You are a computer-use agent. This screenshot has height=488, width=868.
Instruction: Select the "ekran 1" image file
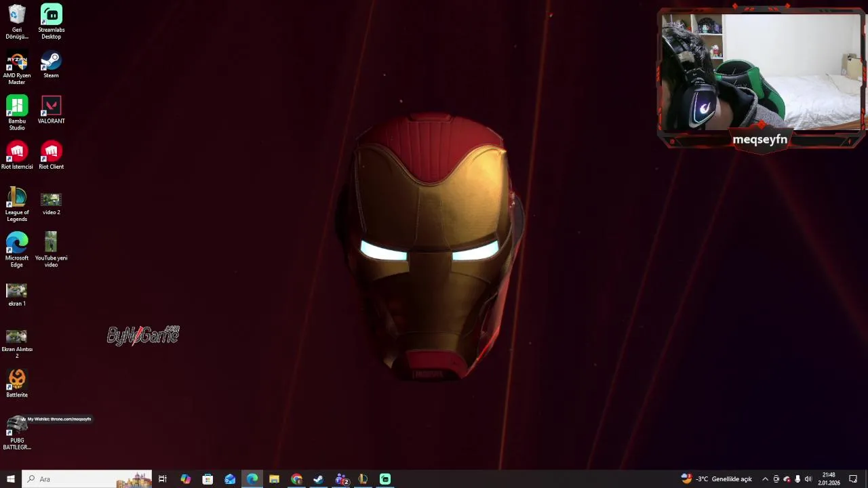tap(17, 295)
